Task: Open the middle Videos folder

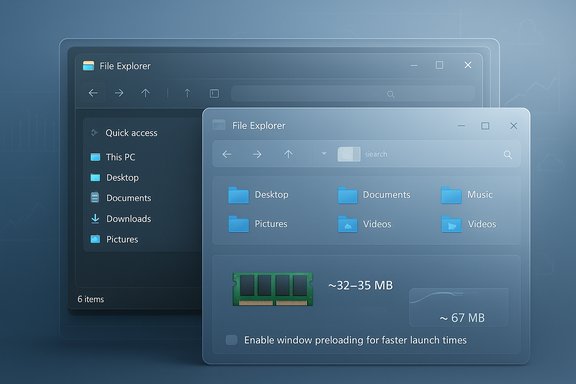Action: pos(364,224)
